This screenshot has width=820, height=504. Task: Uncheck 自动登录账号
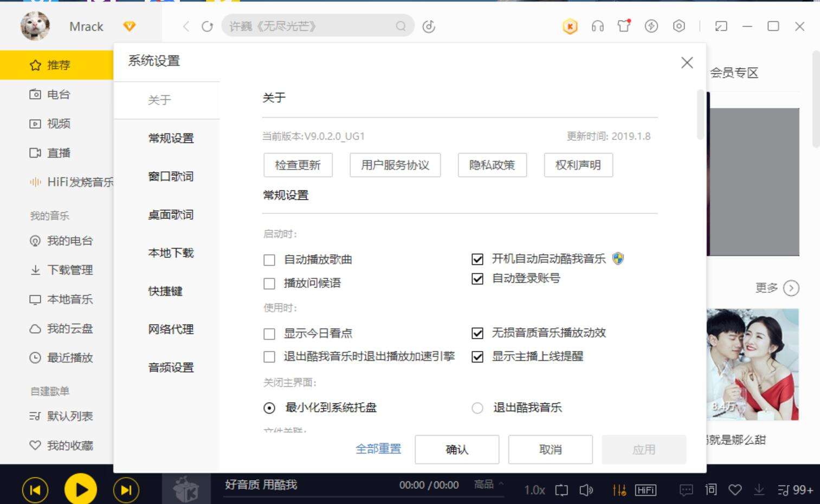click(x=477, y=279)
